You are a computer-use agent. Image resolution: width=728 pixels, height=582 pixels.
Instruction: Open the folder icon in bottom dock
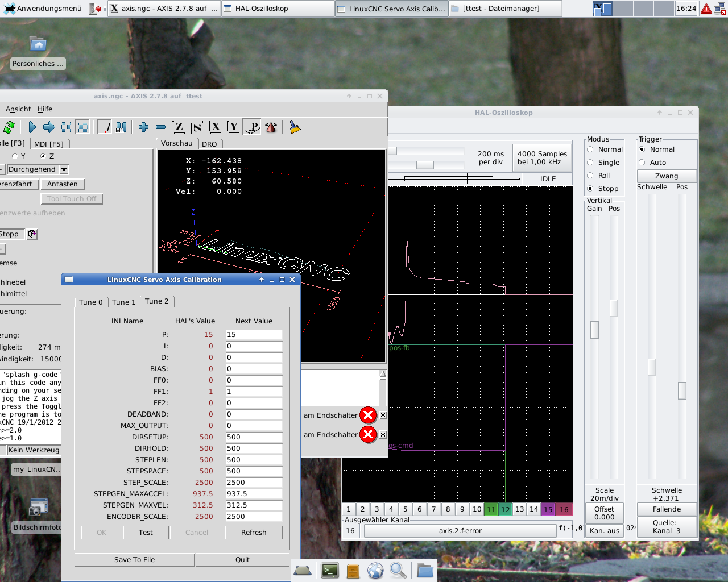(x=425, y=570)
